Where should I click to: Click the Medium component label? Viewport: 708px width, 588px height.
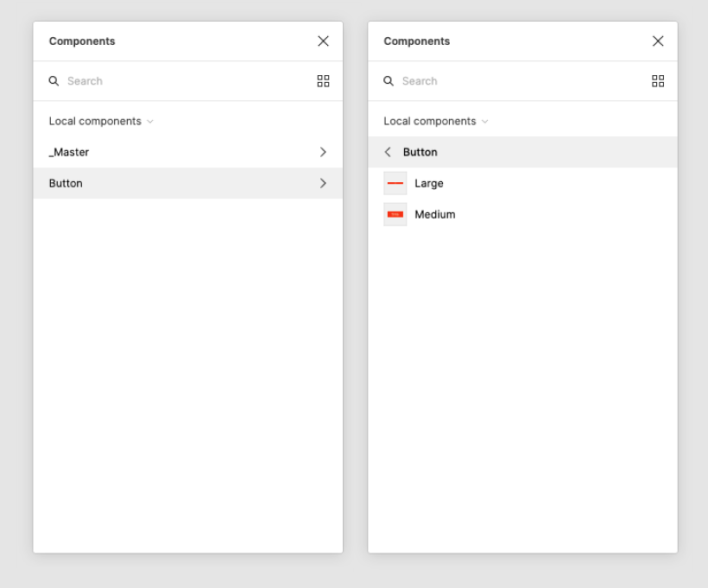tap(435, 214)
